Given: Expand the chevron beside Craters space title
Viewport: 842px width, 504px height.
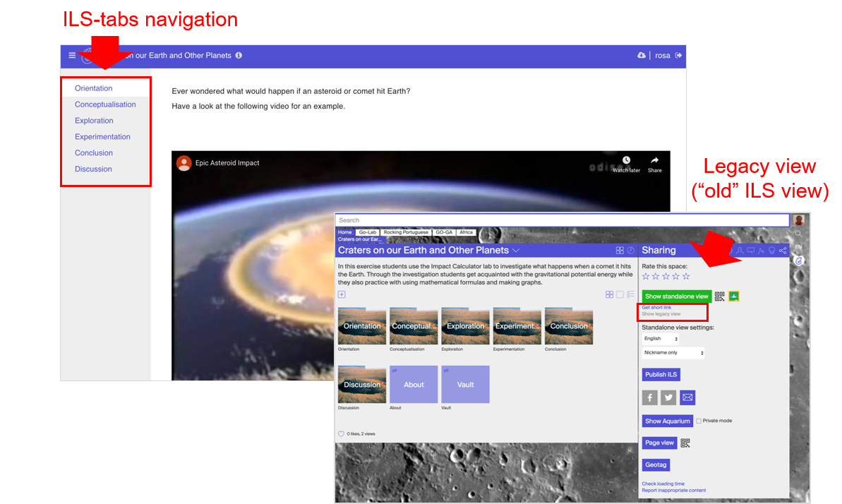Looking at the screenshot, I should pyautogui.click(x=516, y=251).
